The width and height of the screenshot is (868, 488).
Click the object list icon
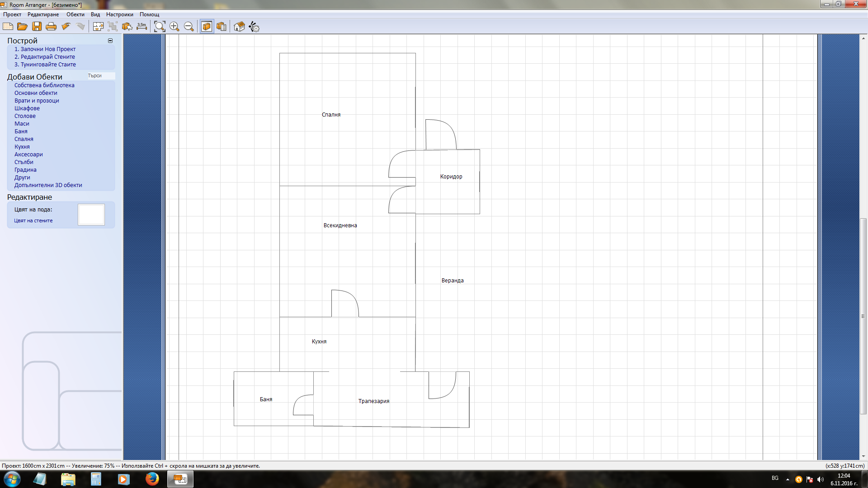[222, 27]
